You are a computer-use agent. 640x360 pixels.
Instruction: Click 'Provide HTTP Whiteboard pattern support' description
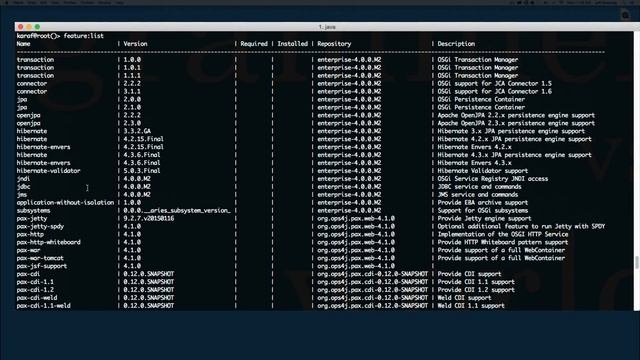[503, 242]
